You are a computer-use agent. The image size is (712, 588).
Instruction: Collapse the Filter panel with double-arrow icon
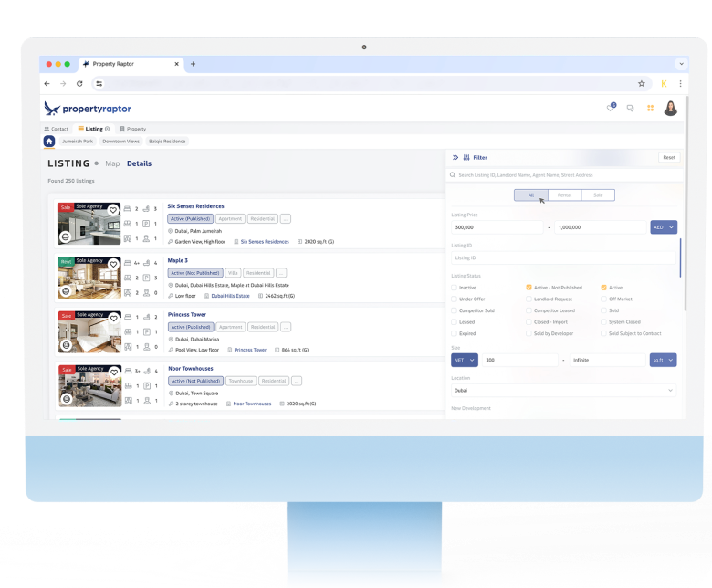[455, 157]
